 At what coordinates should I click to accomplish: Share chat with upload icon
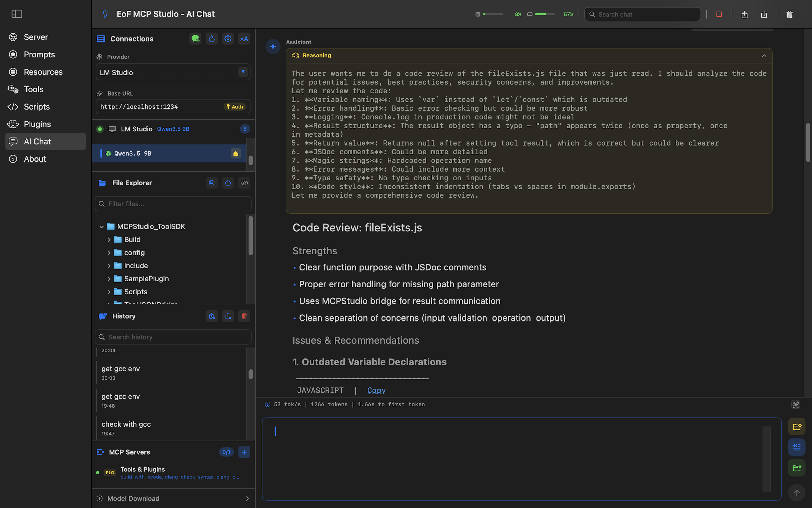coord(744,15)
